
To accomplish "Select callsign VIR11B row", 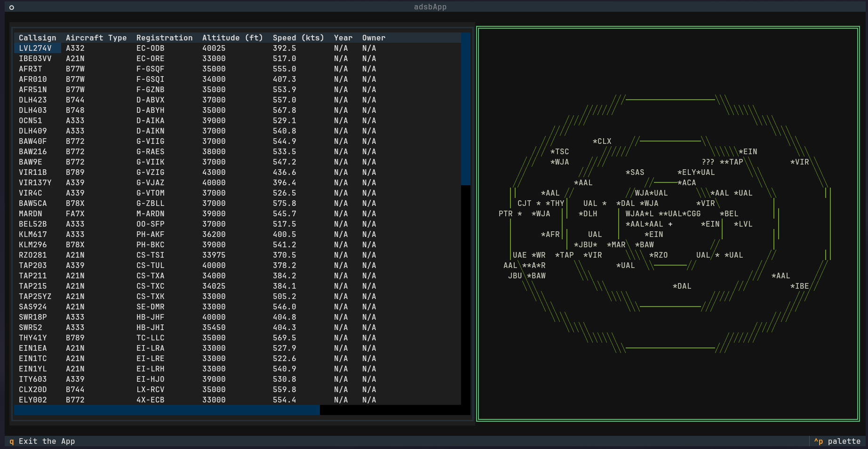I will coord(238,172).
